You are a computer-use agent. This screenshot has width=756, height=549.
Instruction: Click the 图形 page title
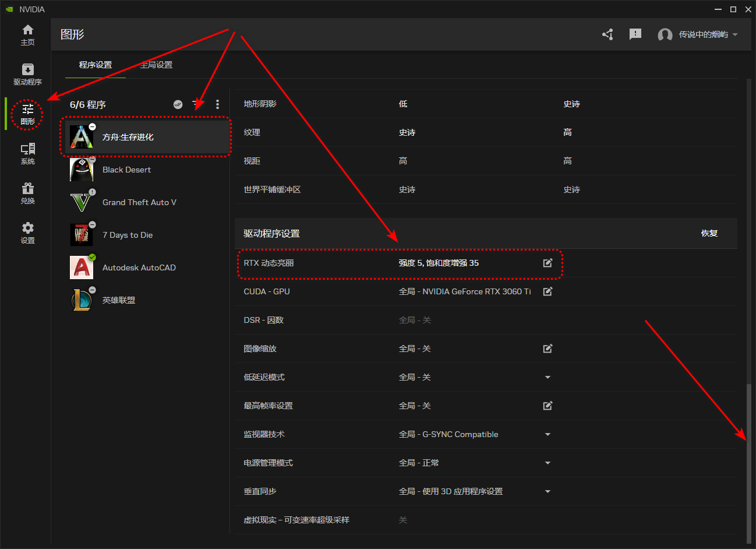(72, 34)
